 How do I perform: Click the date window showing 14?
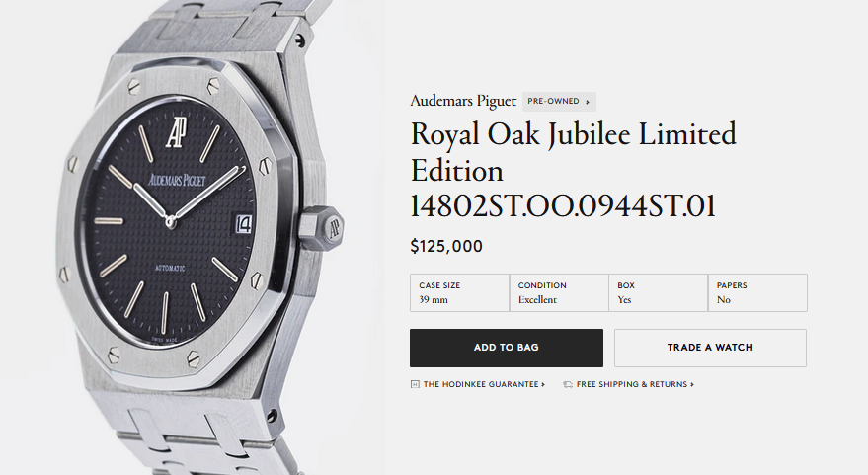click(x=244, y=223)
